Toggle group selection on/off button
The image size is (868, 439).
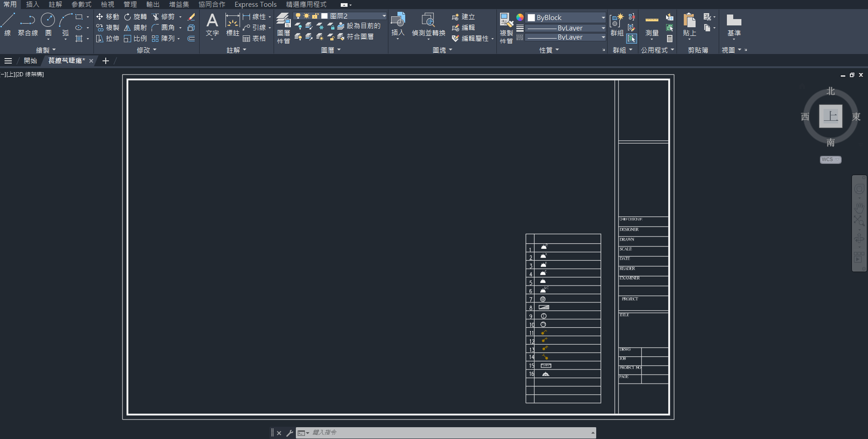631,39
